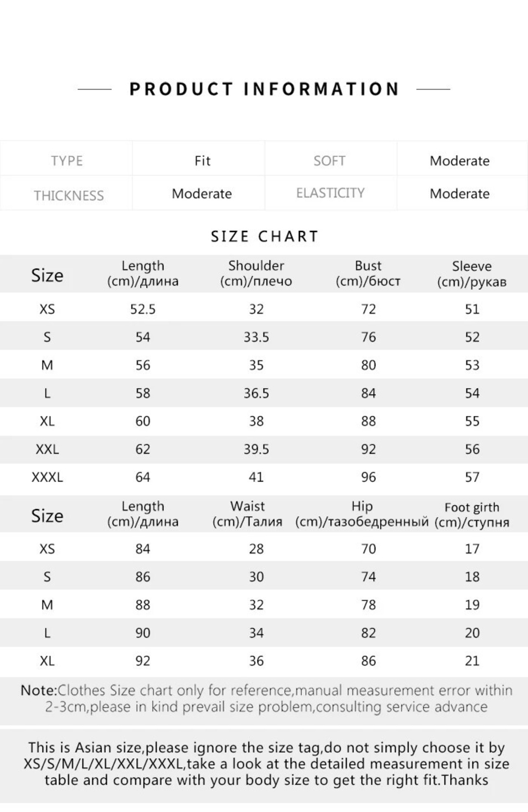Select the THICKNESS label cell
528x812 pixels.
click(68, 195)
